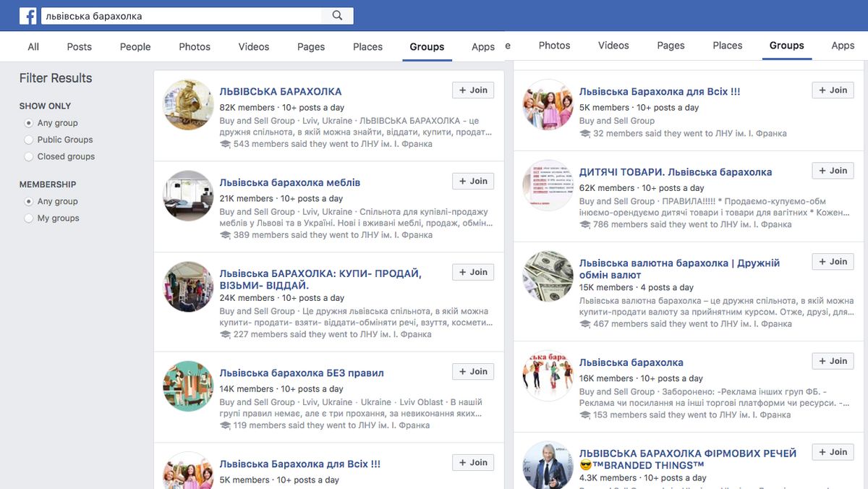Open the Places tab in left panel
The image size is (868, 489).
pos(367,46)
